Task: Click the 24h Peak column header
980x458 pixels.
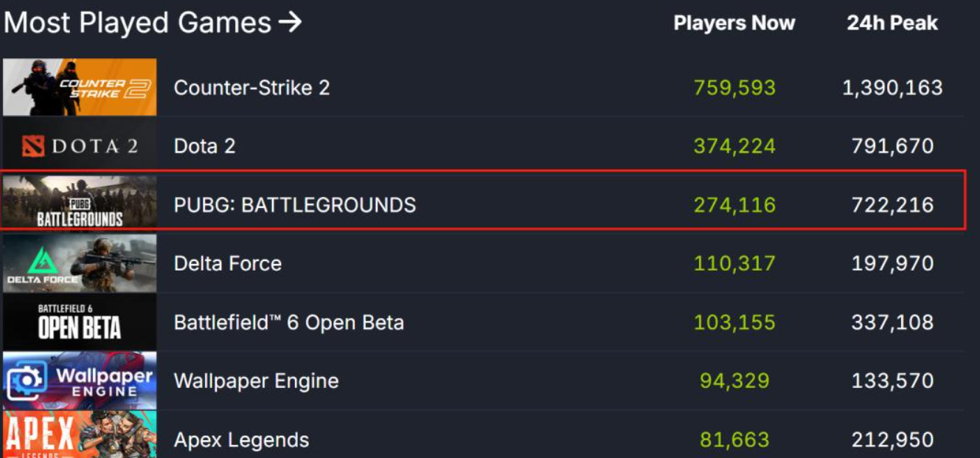Action: (892, 23)
